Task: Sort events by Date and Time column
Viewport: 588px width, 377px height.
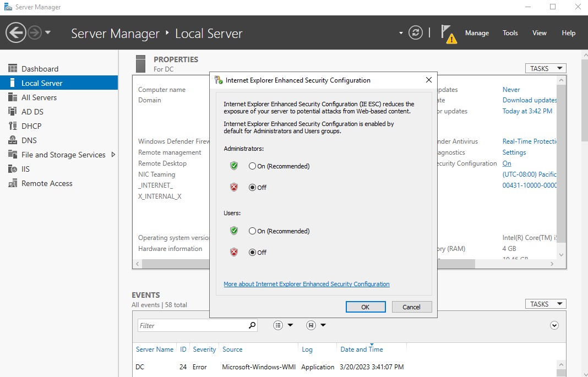Action: click(362, 349)
